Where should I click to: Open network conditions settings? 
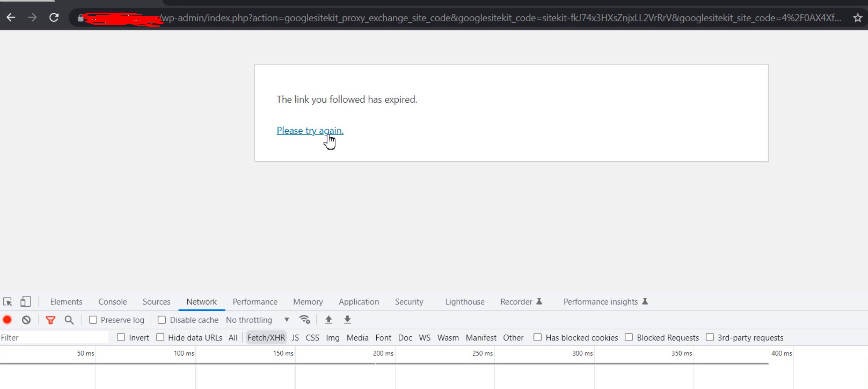[305, 320]
